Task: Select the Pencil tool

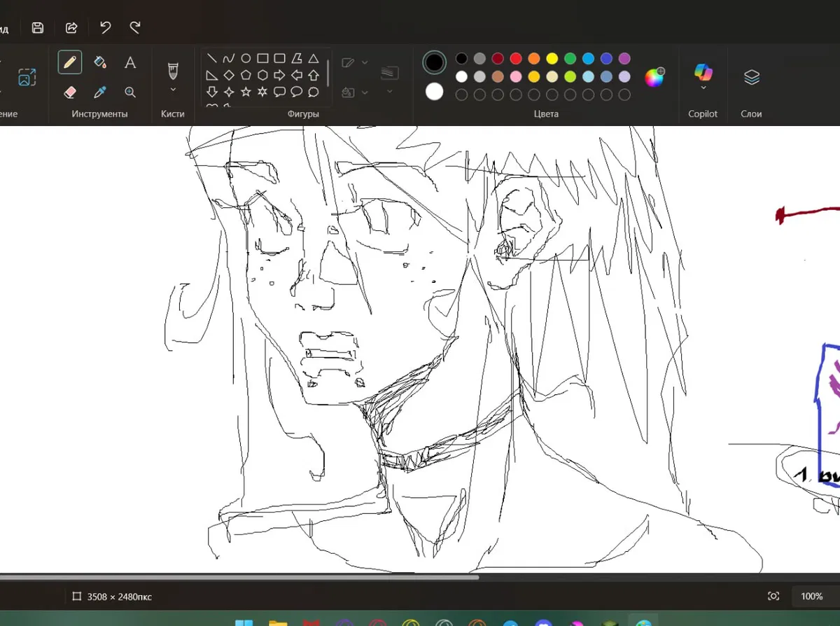Action: point(69,62)
